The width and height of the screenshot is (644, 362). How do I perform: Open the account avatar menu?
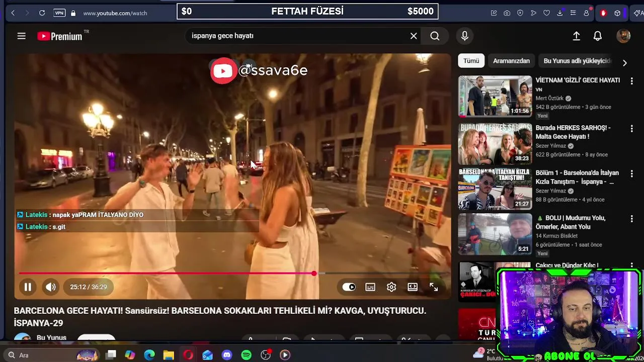(623, 36)
